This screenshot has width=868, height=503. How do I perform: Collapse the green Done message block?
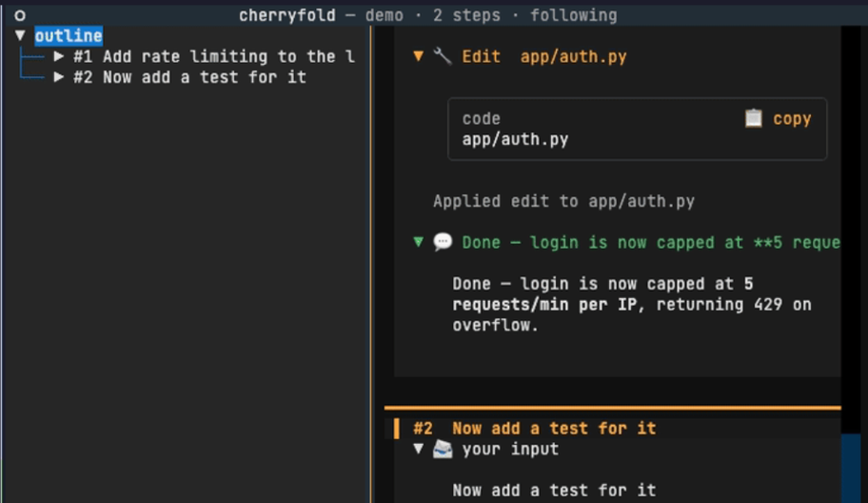click(x=419, y=242)
